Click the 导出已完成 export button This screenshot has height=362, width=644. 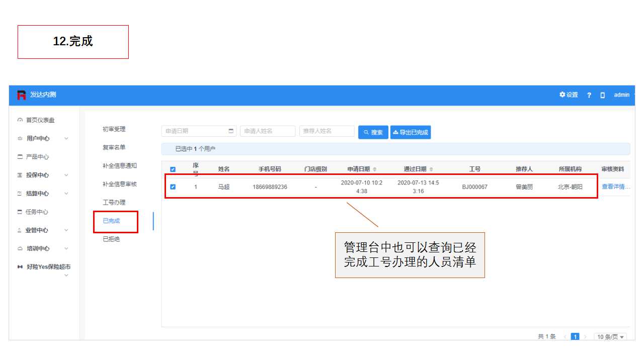(411, 133)
